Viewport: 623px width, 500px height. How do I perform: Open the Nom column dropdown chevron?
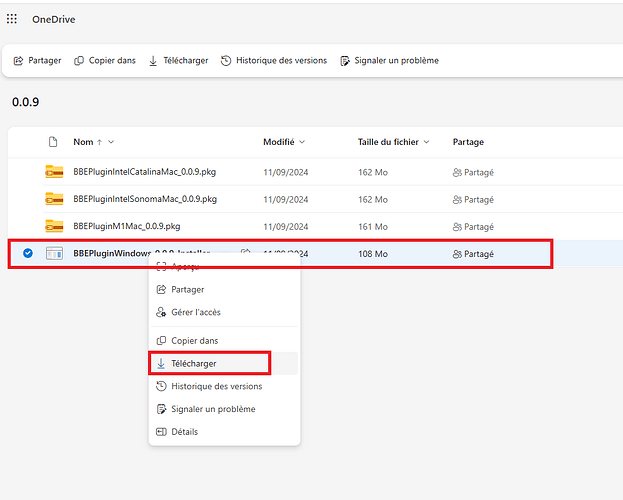coord(111,142)
